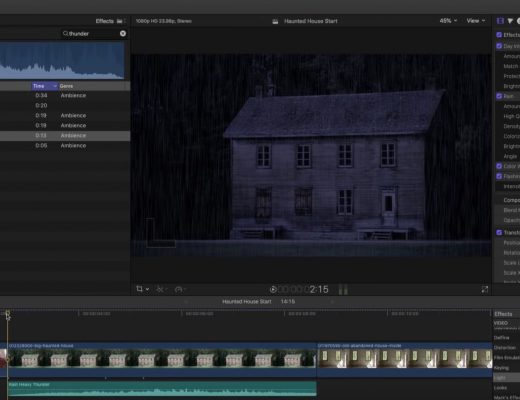Click the Compositing section header
520x400 pixels.
coord(512,200)
